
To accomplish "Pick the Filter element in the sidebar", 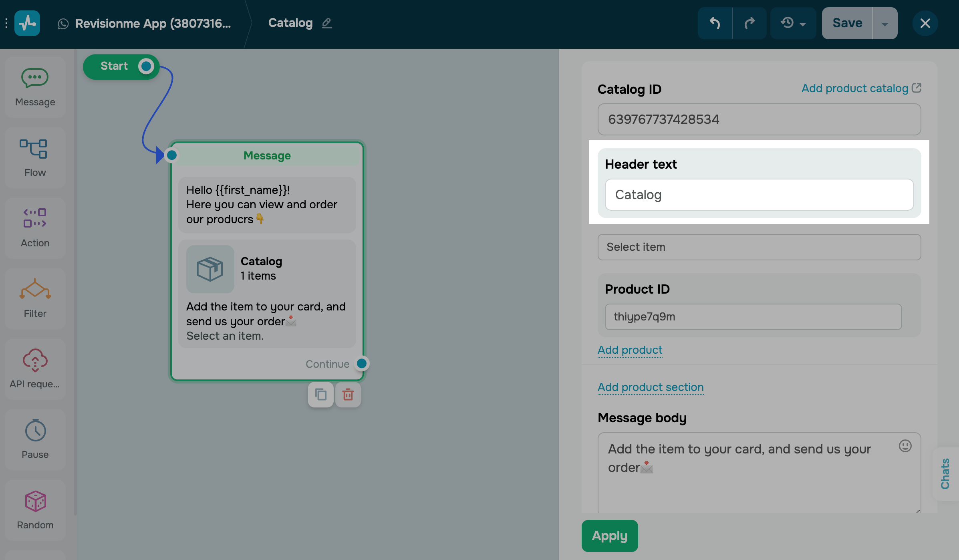I will tap(35, 298).
